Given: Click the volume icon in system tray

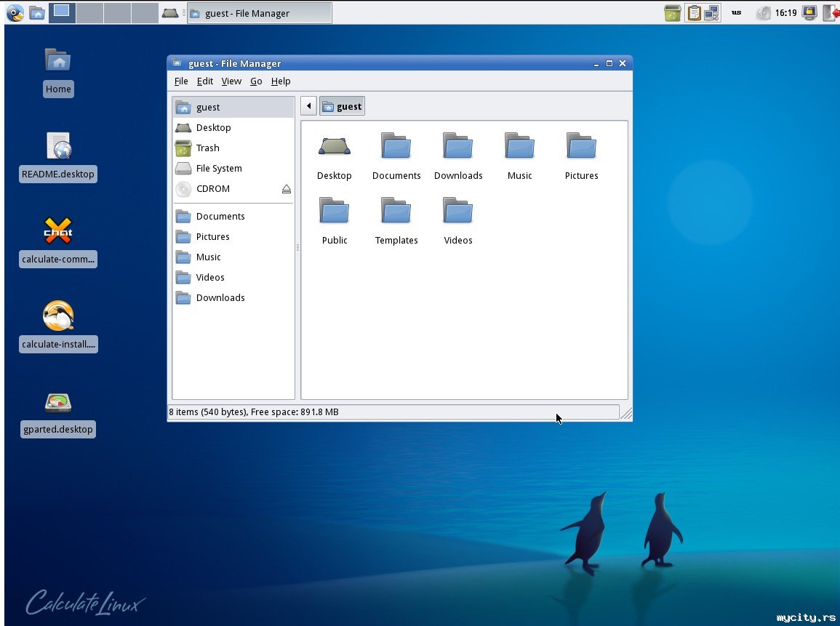Looking at the screenshot, I should pyautogui.click(x=763, y=13).
